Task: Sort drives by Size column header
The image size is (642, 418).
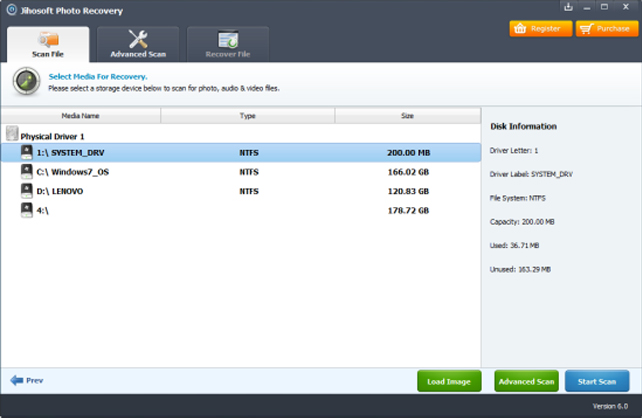Action: tap(407, 116)
